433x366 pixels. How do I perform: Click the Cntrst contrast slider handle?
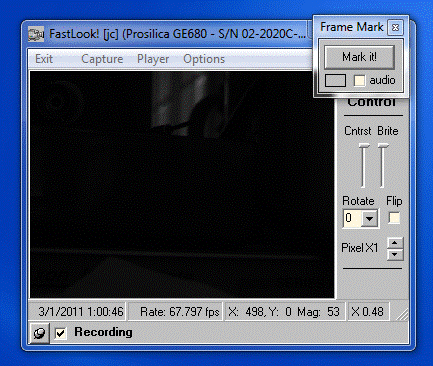pos(364,146)
